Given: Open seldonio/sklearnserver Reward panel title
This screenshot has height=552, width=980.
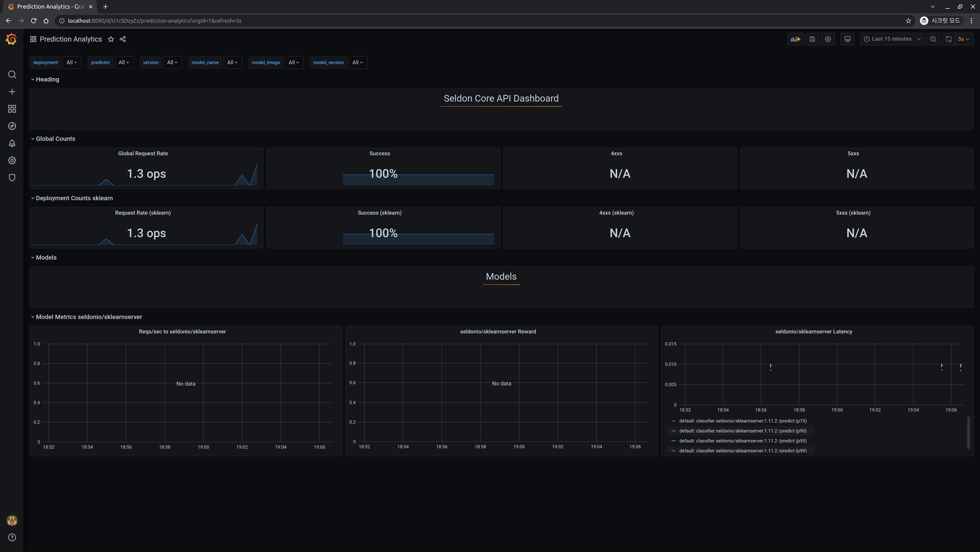Looking at the screenshot, I should [x=498, y=331].
